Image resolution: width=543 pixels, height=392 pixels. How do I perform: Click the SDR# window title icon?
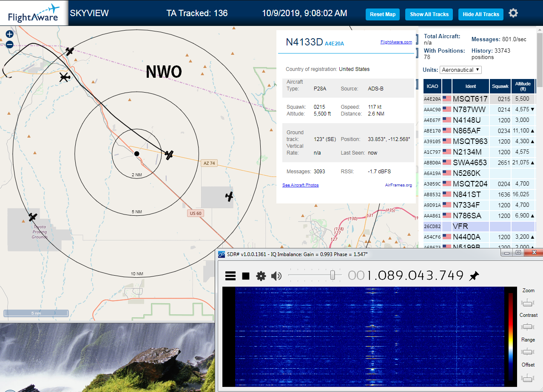(222, 254)
